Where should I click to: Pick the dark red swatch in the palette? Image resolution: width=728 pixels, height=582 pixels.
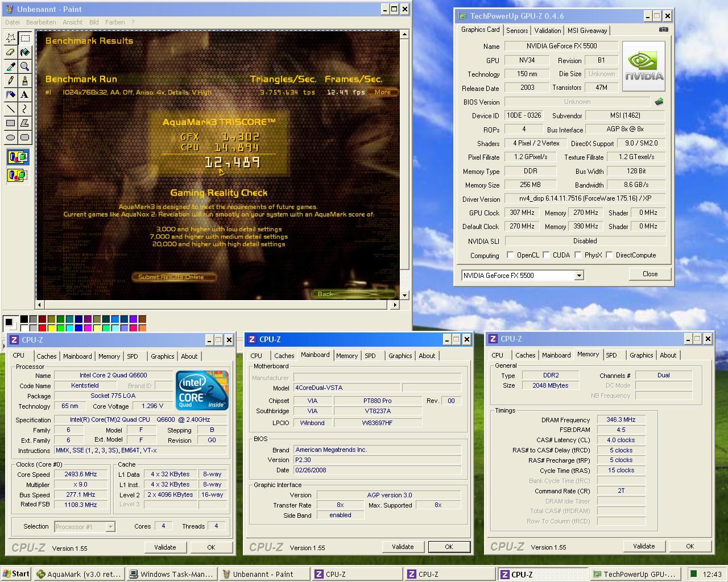tap(43, 320)
